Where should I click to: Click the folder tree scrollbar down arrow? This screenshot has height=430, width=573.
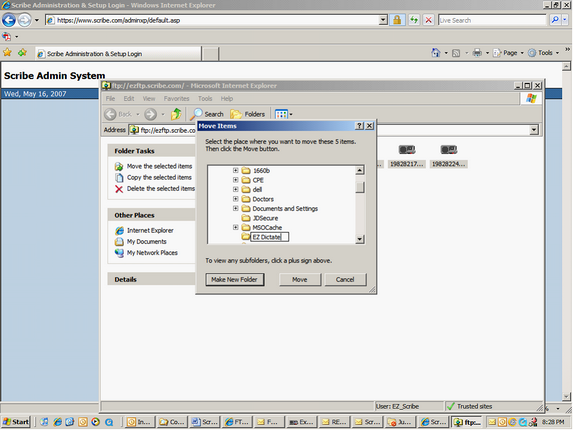tap(360, 239)
